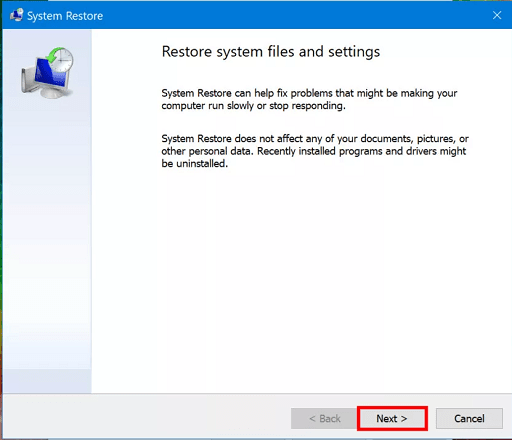Click the System Restore title bar icon
Image resolution: width=512 pixels, height=440 pixels.
point(17,15)
